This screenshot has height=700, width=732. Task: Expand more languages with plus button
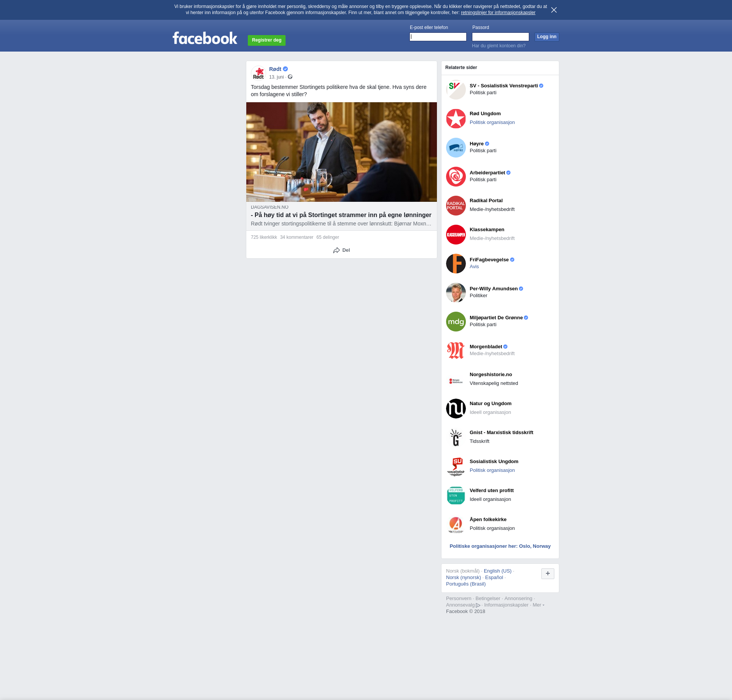547,573
